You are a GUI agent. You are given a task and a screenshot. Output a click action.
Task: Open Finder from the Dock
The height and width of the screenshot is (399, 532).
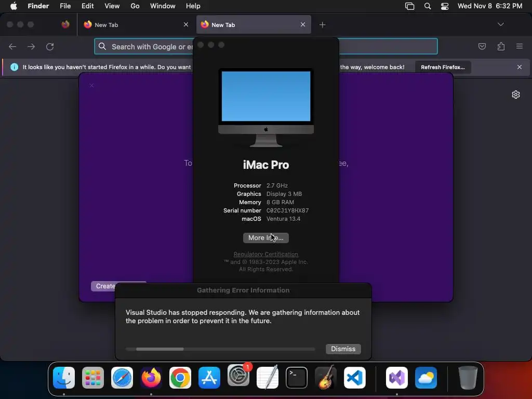[64, 377]
